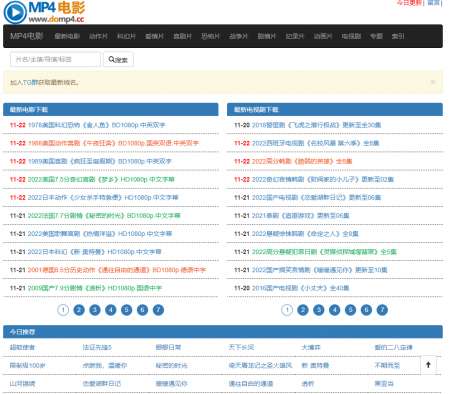Viewport: 450px width, 394px height.
Task: Open the 科幻片 category in navbar
Action: 126,36
